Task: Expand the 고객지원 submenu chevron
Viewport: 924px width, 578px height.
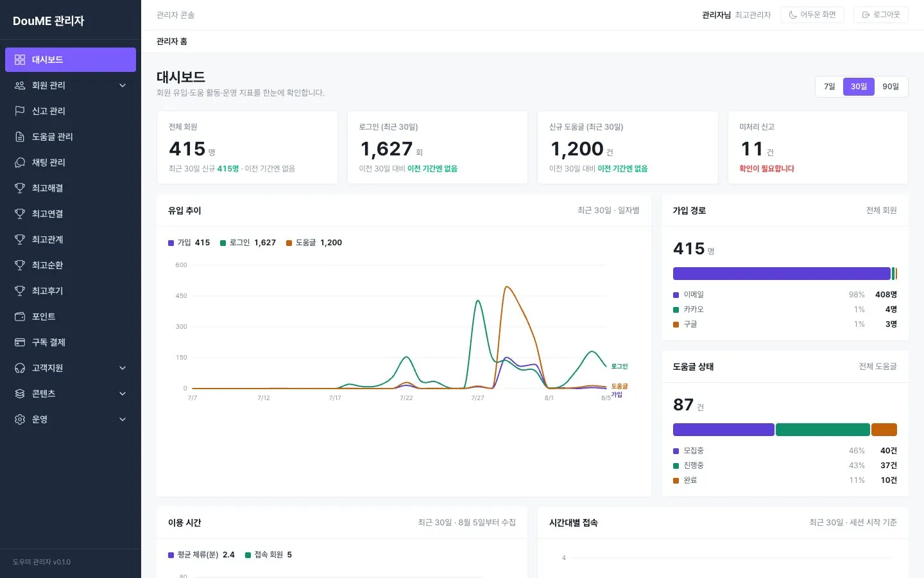Action: (123, 368)
